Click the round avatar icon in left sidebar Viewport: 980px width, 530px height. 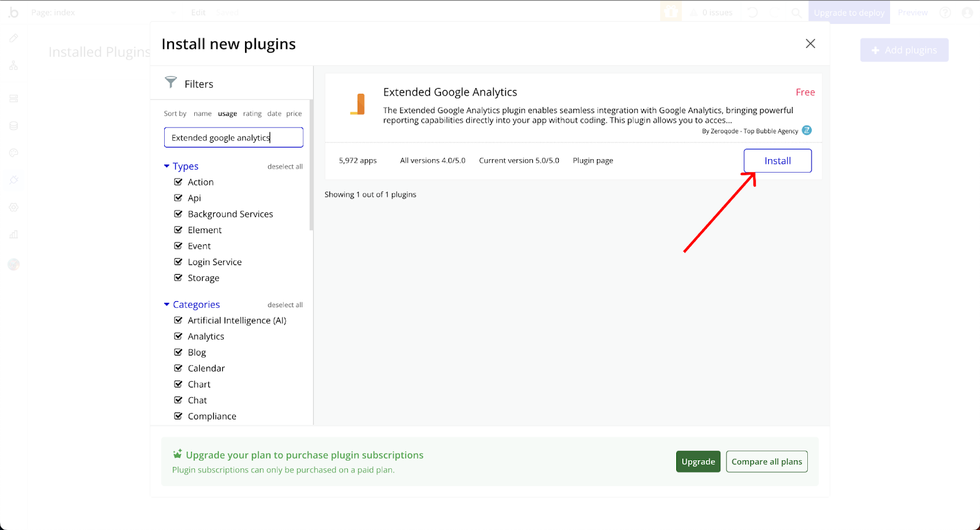point(13,264)
